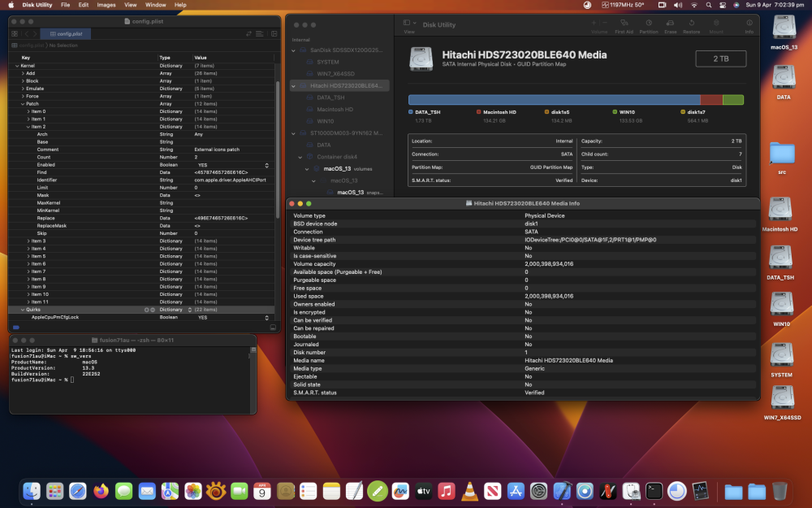
Task: Open the Window menu
Action: (155, 5)
